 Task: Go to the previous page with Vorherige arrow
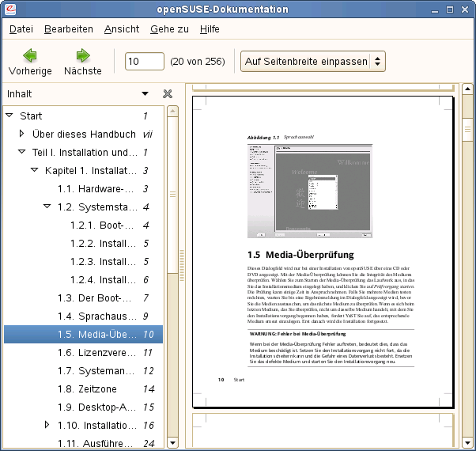(x=30, y=62)
